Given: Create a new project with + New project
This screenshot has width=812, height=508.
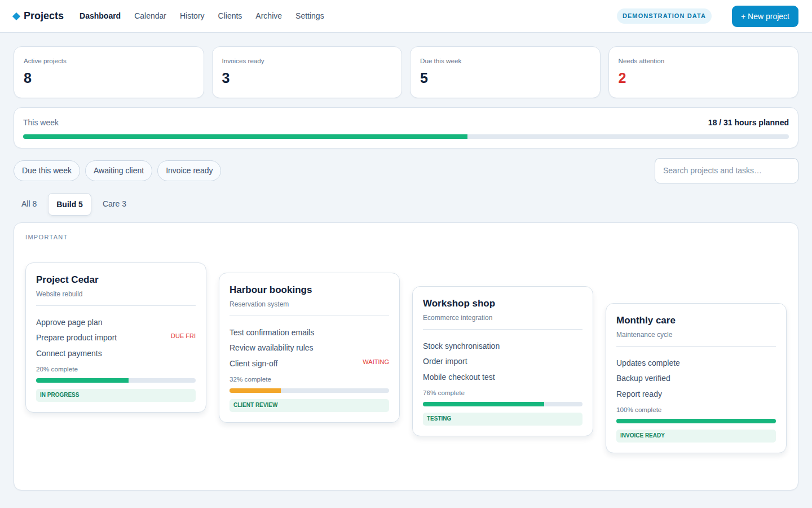Looking at the screenshot, I should [x=765, y=16].
